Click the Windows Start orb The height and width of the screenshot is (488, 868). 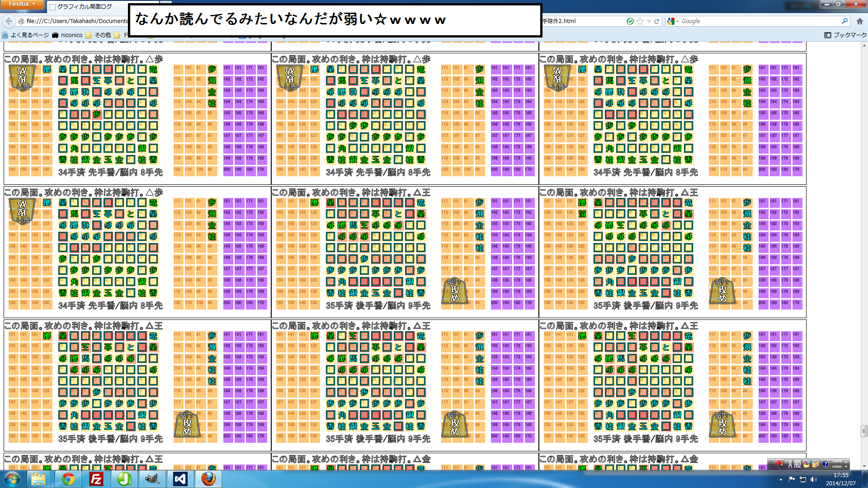tap(12, 479)
